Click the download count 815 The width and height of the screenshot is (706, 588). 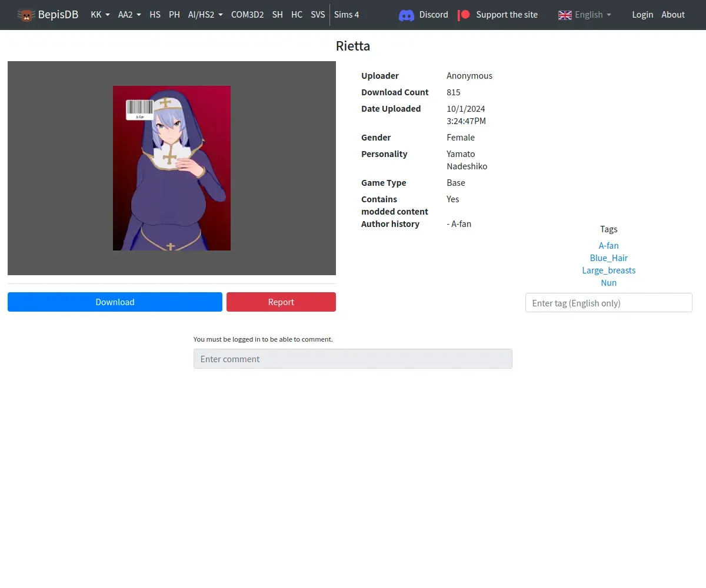(x=454, y=92)
